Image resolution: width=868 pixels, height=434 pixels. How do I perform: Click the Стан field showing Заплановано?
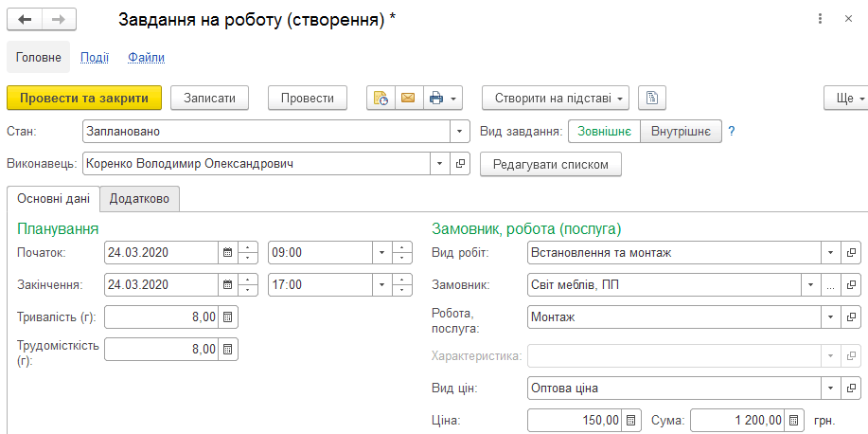click(267, 132)
